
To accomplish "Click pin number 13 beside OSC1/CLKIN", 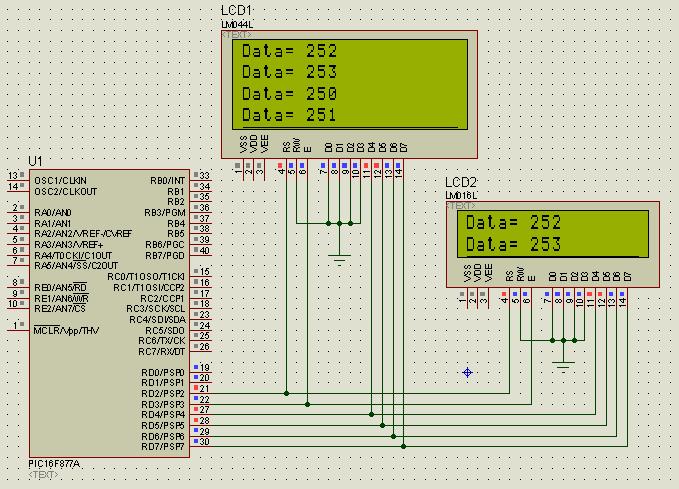I will click(x=13, y=175).
